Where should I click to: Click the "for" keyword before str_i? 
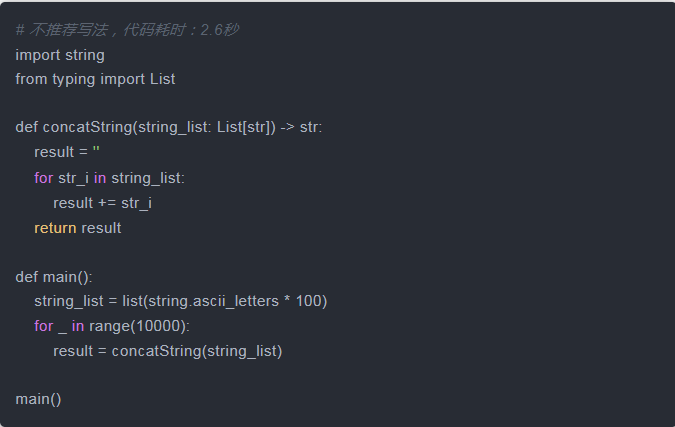click(x=43, y=177)
